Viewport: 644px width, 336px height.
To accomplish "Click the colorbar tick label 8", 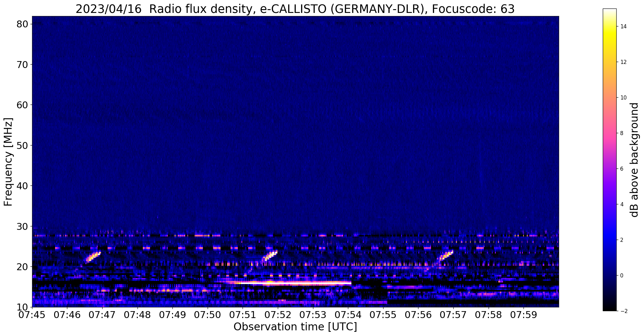I will [x=622, y=133].
